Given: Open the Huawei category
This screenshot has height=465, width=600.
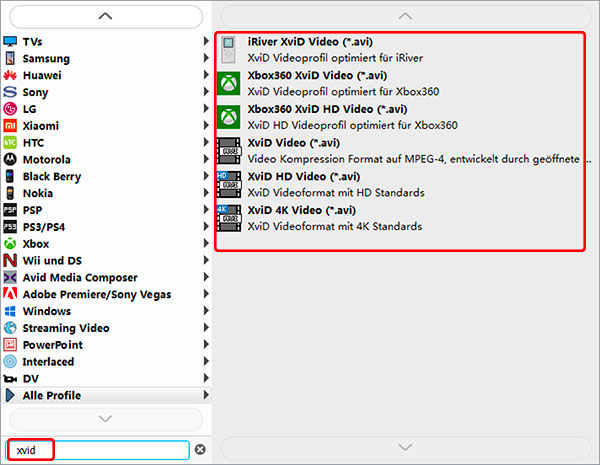Looking at the screenshot, I should coord(106,75).
